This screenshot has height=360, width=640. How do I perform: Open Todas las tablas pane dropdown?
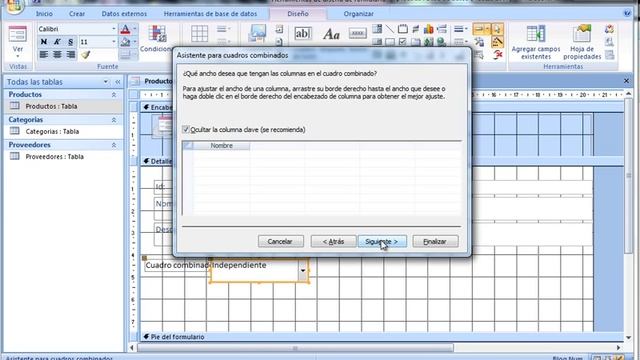coord(106,82)
